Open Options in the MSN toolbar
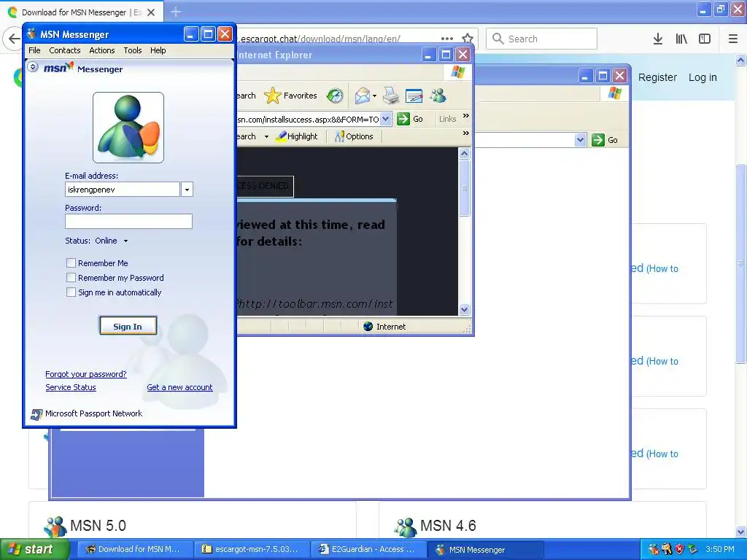The height and width of the screenshot is (560, 747). click(x=354, y=136)
